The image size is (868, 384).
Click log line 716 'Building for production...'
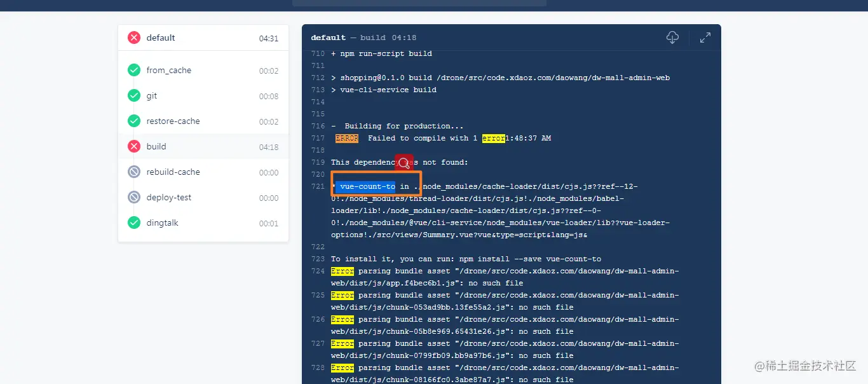point(397,126)
